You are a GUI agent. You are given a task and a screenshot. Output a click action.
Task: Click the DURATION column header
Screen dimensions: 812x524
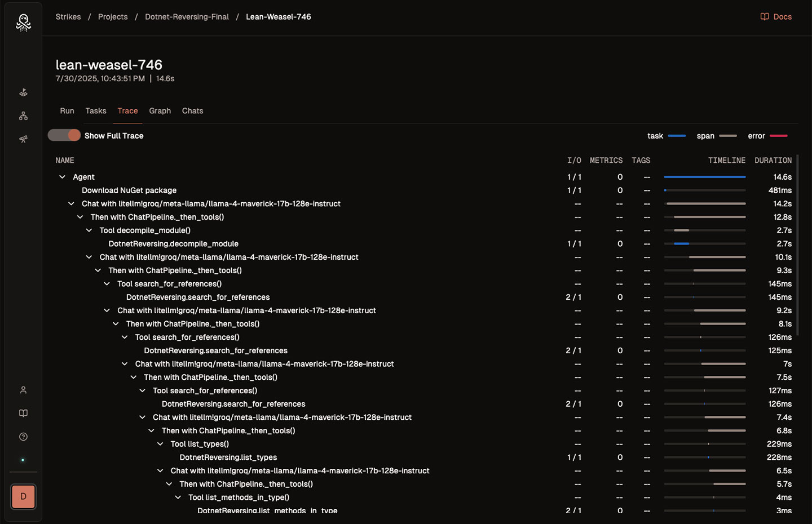pos(773,161)
